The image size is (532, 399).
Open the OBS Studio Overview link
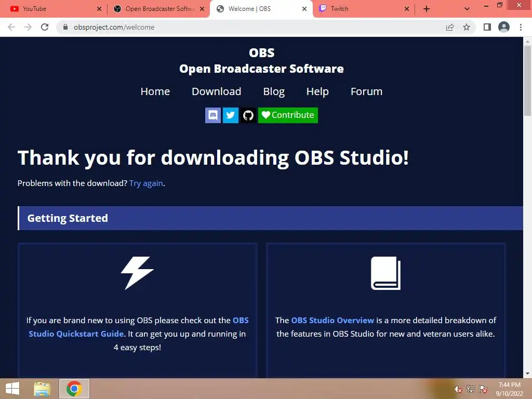click(332, 320)
